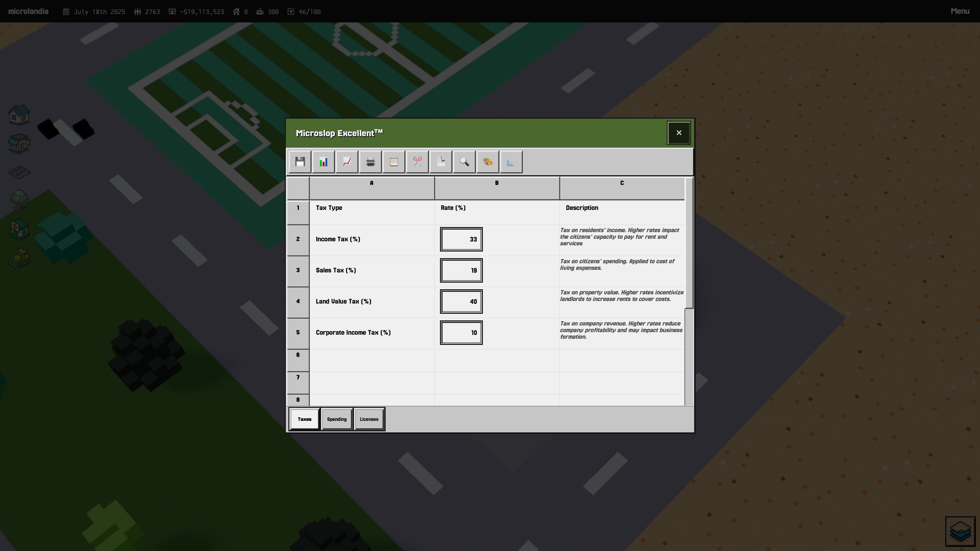Click the magnifying glass search icon
The height and width of the screenshot is (551, 980).
pyautogui.click(x=464, y=162)
